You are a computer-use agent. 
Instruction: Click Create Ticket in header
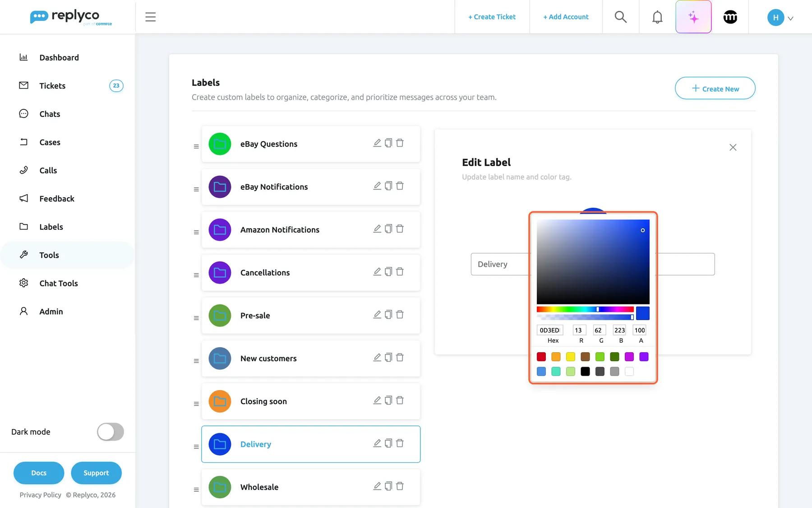click(x=492, y=17)
